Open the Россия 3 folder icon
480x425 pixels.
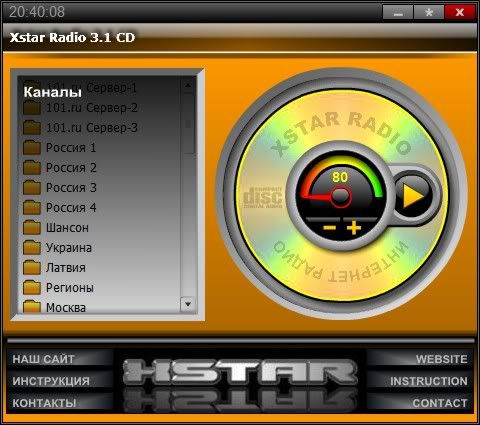pyautogui.click(x=32, y=188)
